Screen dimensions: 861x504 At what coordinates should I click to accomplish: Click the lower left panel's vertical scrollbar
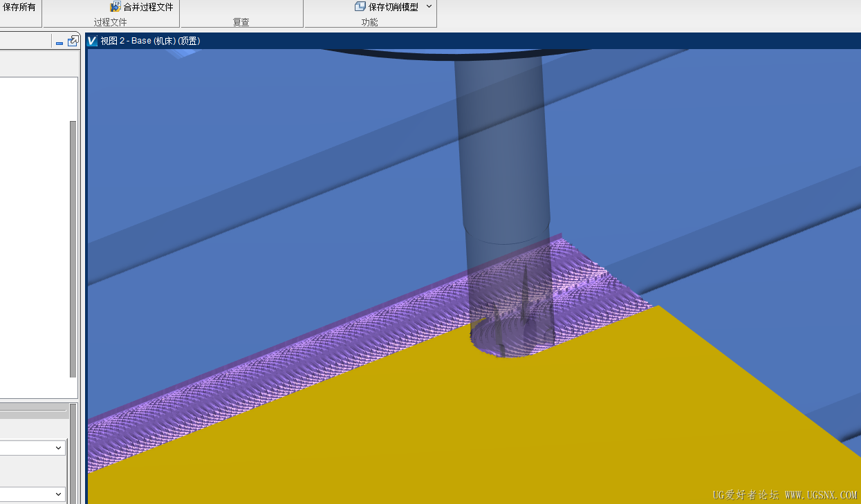73,453
